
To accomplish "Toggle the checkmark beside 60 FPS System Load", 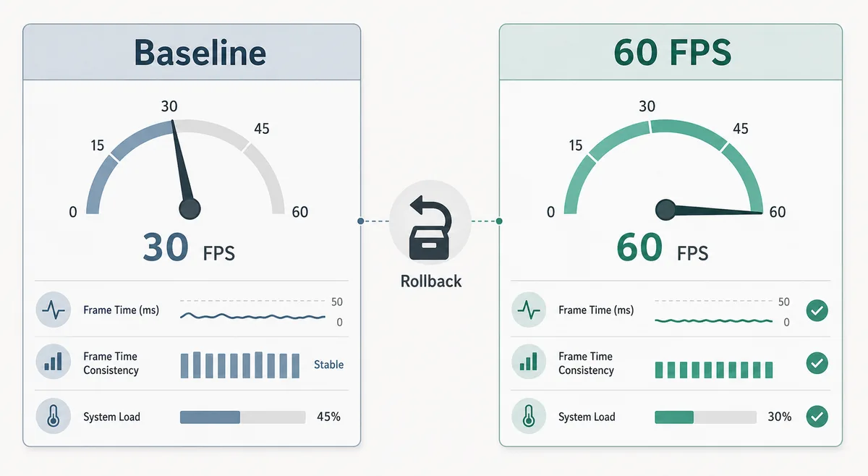I will (x=817, y=417).
